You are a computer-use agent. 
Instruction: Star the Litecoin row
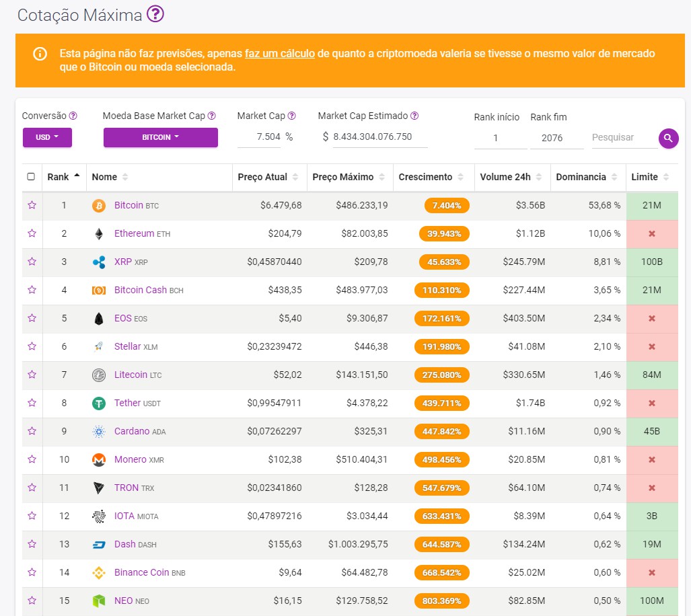(x=32, y=375)
